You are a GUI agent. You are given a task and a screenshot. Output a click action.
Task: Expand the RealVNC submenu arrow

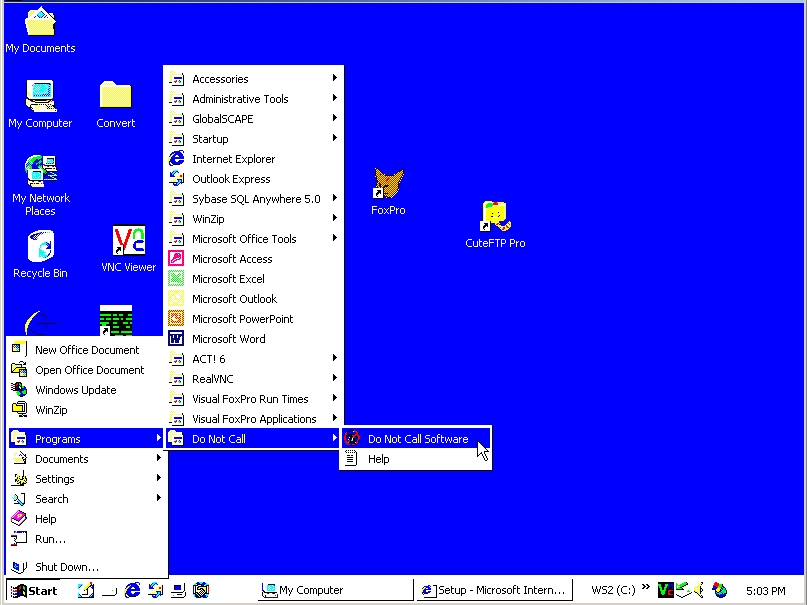point(335,378)
